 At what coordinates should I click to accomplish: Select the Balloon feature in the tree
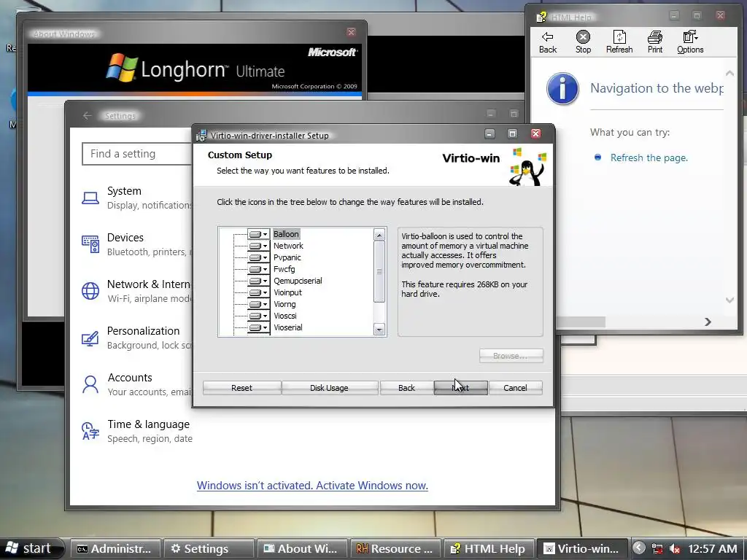click(x=286, y=234)
